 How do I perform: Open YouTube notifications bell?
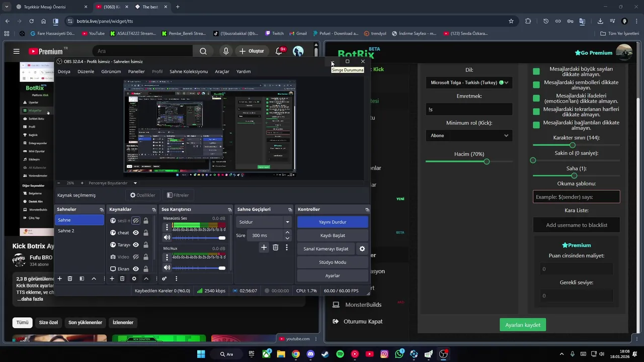[279, 51]
